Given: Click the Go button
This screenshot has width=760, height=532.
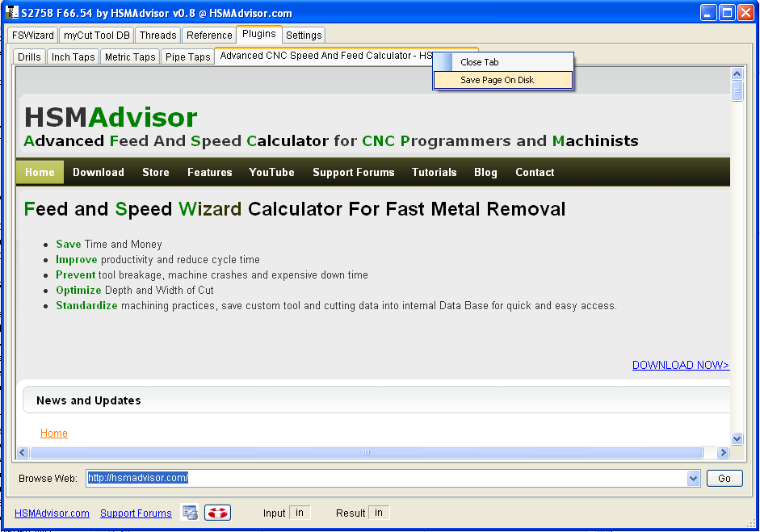Looking at the screenshot, I should 724,478.
